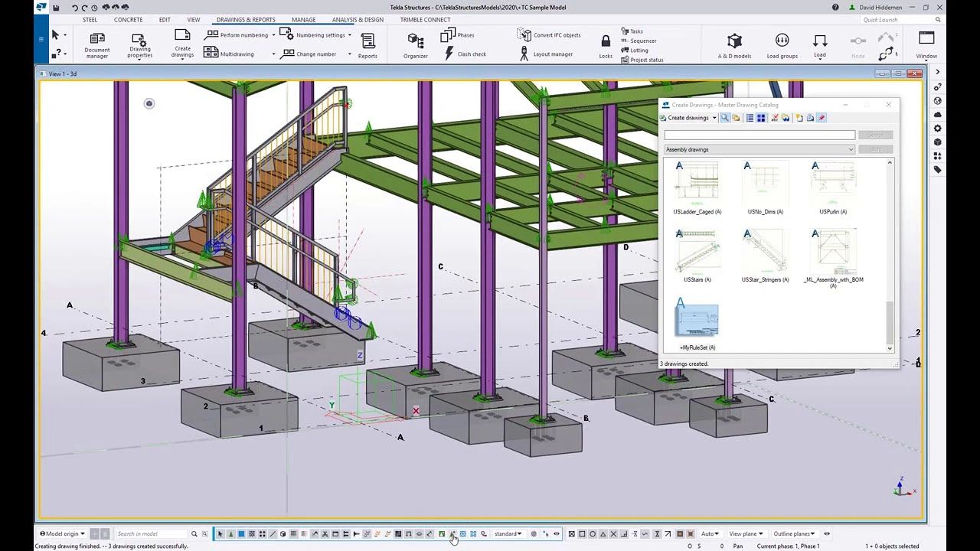This screenshot has width=980, height=551.
Task: Open the Assembly drawings dropdown
Action: pos(851,148)
